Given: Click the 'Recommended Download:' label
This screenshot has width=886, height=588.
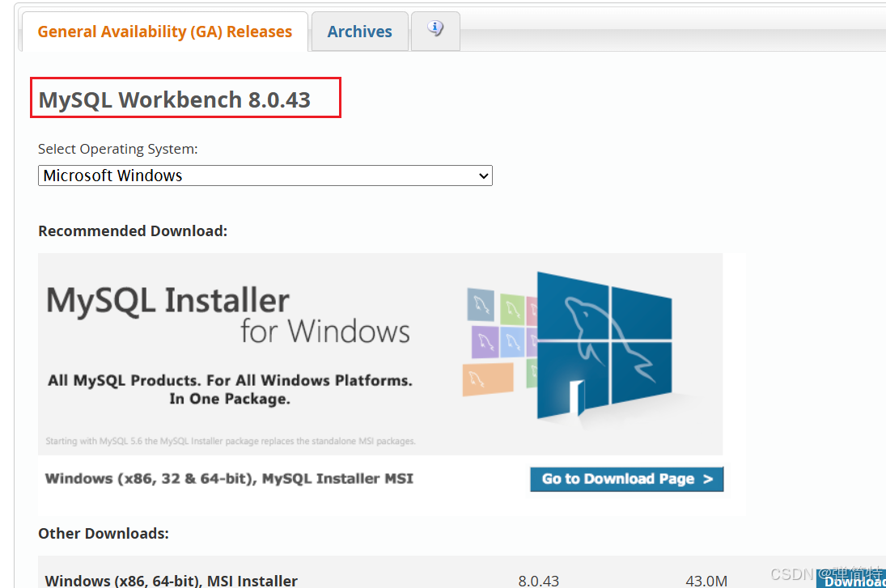Looking at the screenshot, I should pyautogui.click(x=133, y=231).
